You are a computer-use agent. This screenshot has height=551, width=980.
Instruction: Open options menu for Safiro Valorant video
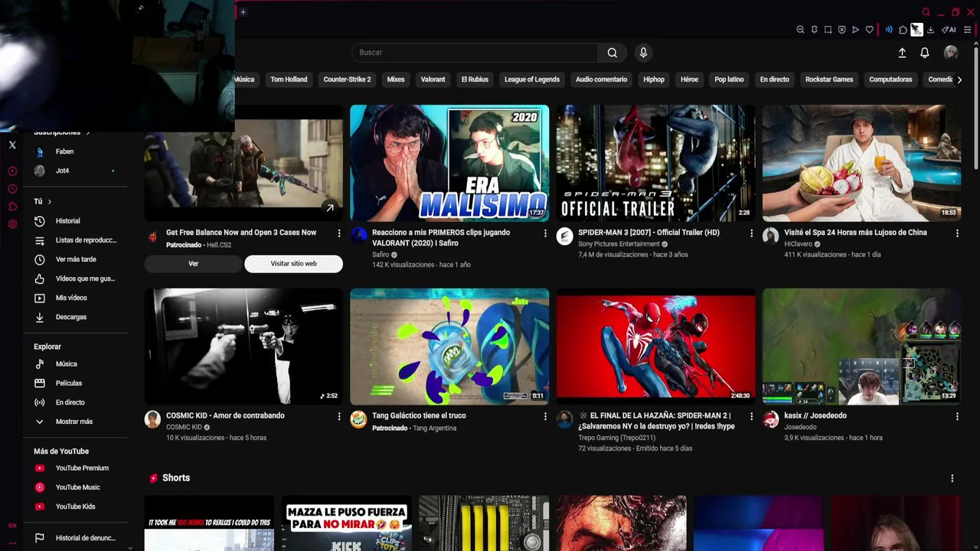coord(545,233)
